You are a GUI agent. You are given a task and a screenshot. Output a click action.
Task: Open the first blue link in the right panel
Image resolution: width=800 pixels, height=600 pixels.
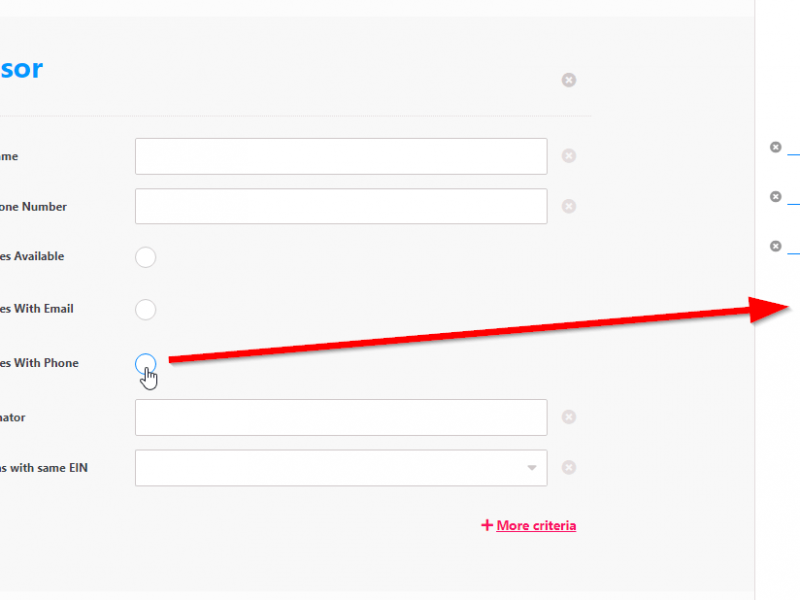[x=793, y=155]
